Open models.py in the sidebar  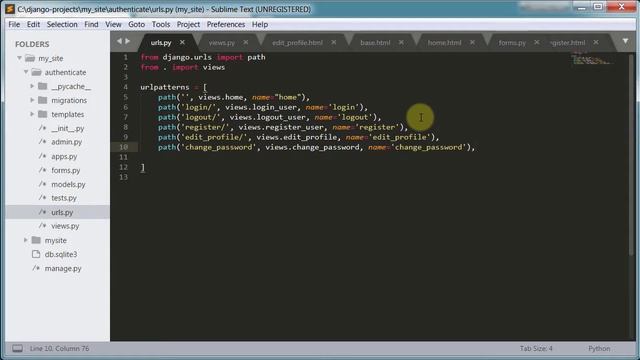click(68, 184)
